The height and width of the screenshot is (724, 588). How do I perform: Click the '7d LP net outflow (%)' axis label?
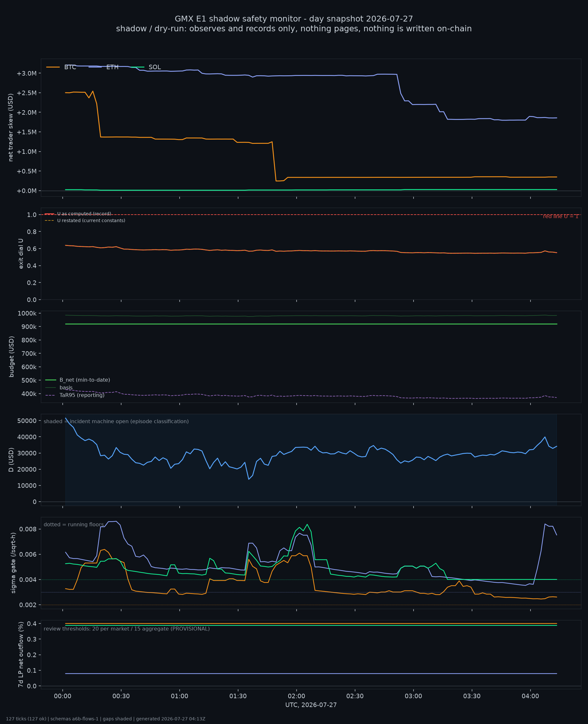(x=21, y=655)
